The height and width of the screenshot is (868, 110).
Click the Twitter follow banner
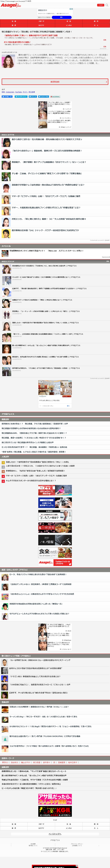[x=55, y=562]
